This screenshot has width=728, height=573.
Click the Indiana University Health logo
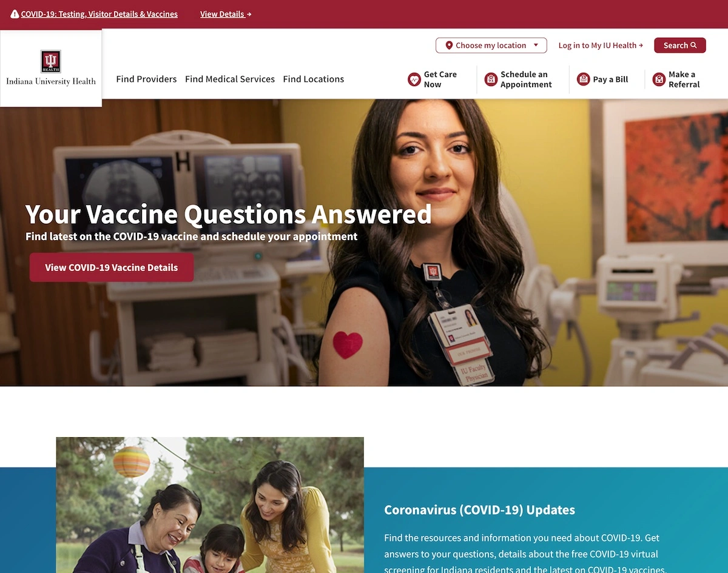pyautogui.click(x=51, y=68)
